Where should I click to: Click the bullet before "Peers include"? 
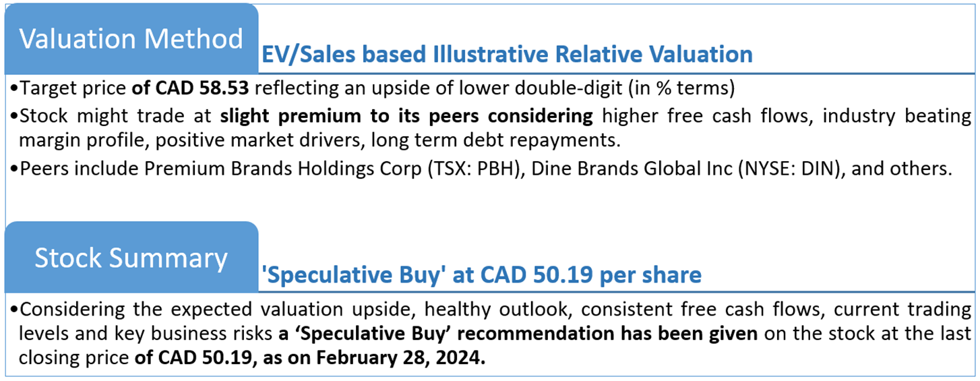point(16,169)
